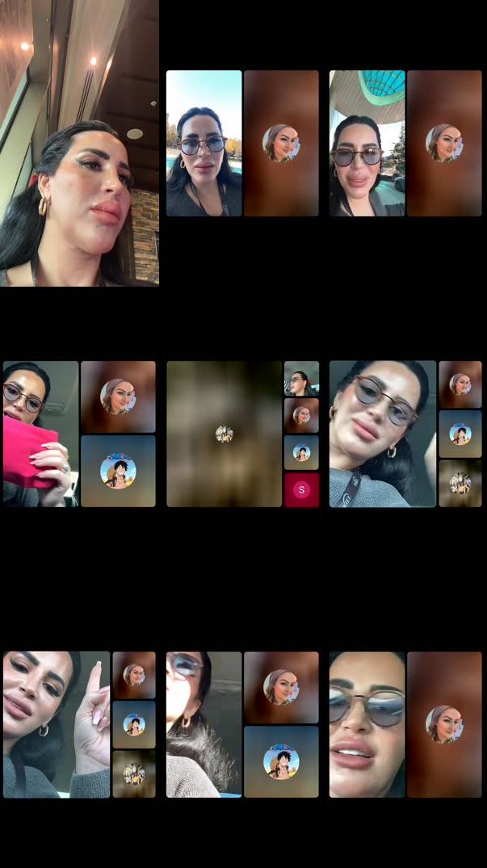
Task: Select the video tile with blue sky background
Action: [204, 143]
